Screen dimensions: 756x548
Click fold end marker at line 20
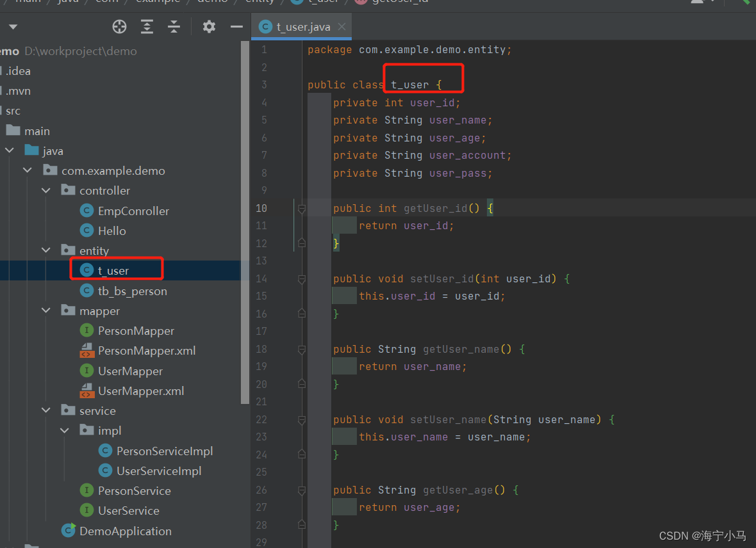[x=302, y=383]
